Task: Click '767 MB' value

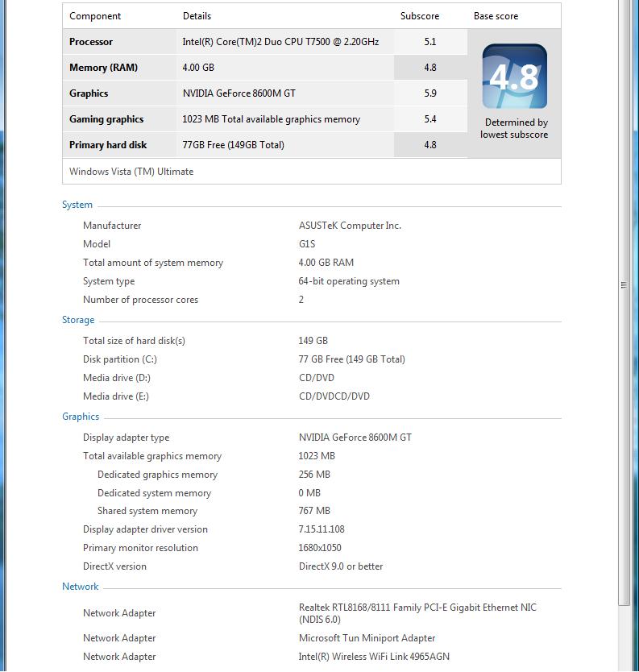Action: (314, 511)
